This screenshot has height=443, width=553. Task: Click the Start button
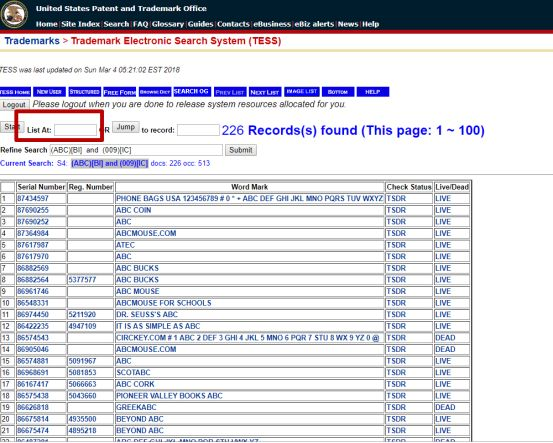[12, 127]
